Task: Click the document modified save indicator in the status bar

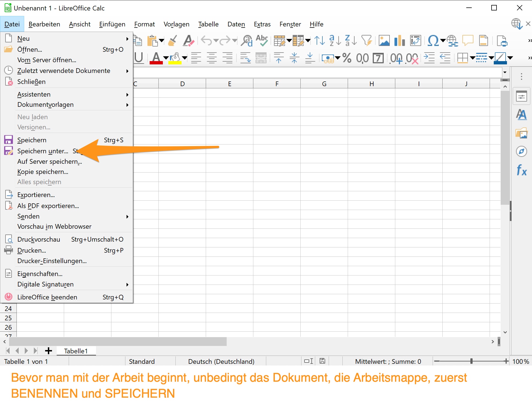Action: click(322, 361)
